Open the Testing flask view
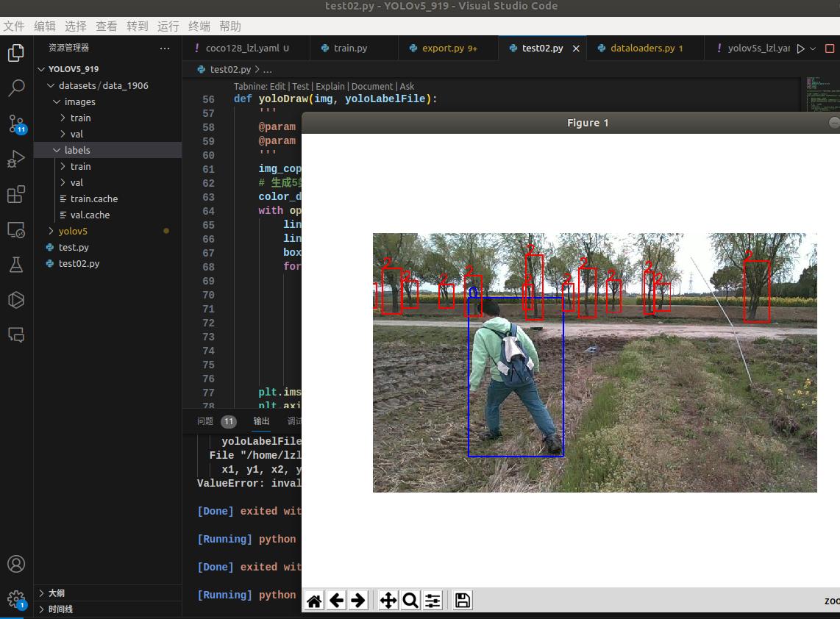This screenshot has width=840, height=619. click(x=16, y=265)
